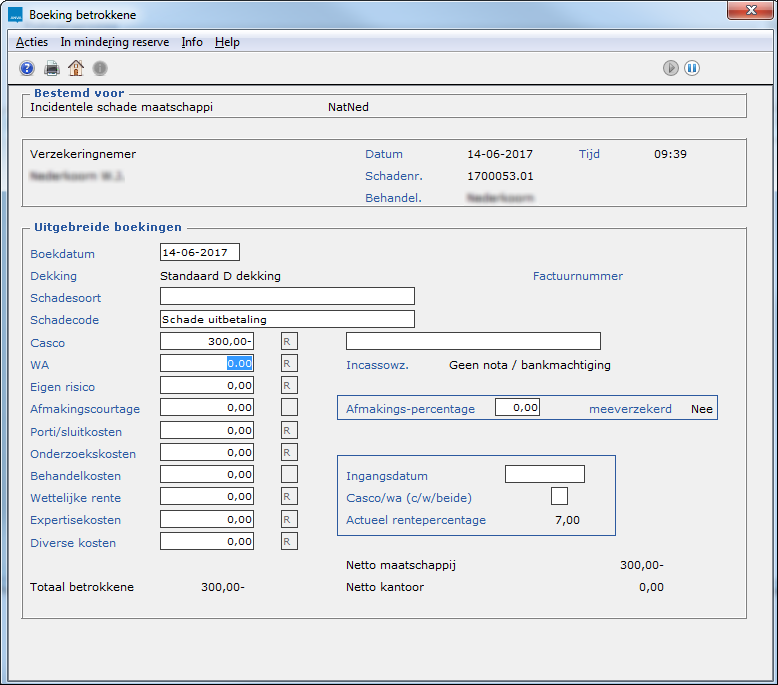The image size is (778, 685).
Task: Open the In mindering reserve menu
Action: 115,42
